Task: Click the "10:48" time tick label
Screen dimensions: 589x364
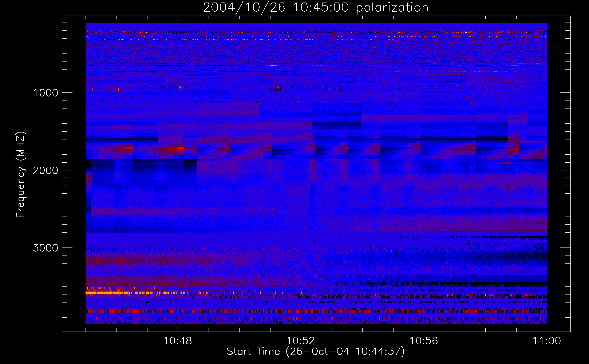Action: (x=178, y=341)
